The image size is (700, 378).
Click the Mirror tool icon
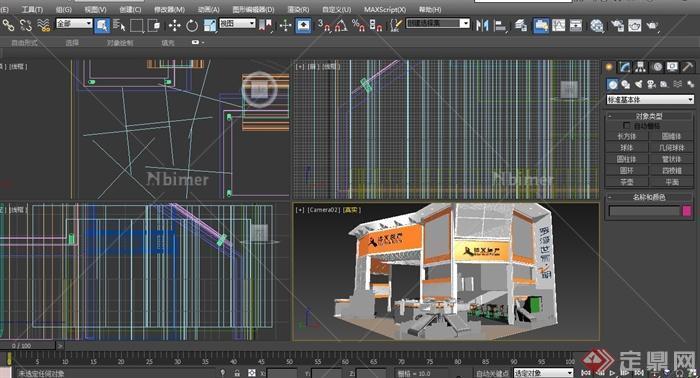coord(482,25)
